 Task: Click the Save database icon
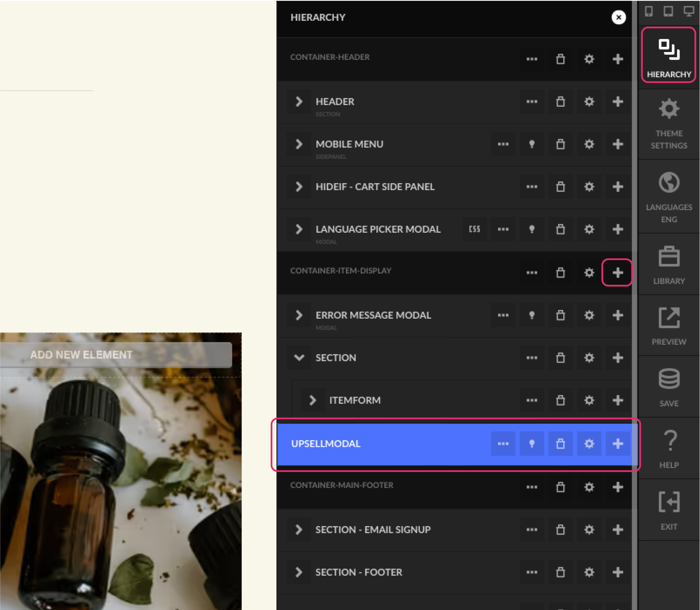[x=669, y=387]
